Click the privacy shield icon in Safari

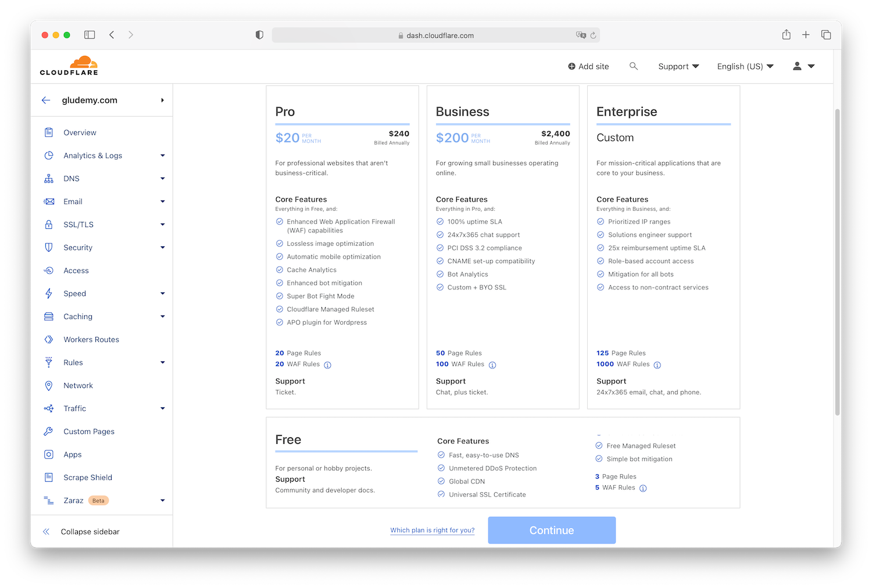259,35
